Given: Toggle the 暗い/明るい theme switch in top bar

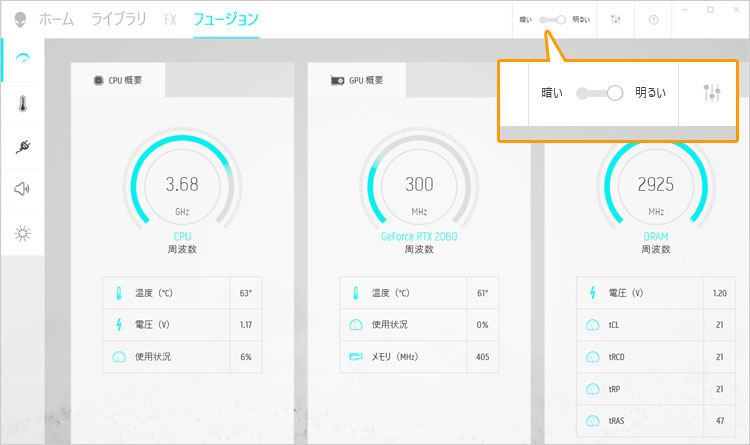Looking at the screenshot, I should click(x=552, y=20).
